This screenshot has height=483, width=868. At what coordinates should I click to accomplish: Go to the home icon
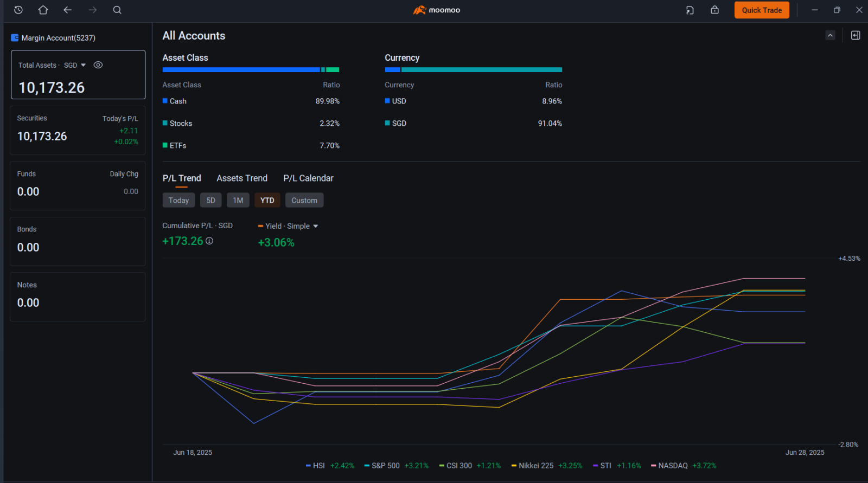43,10
